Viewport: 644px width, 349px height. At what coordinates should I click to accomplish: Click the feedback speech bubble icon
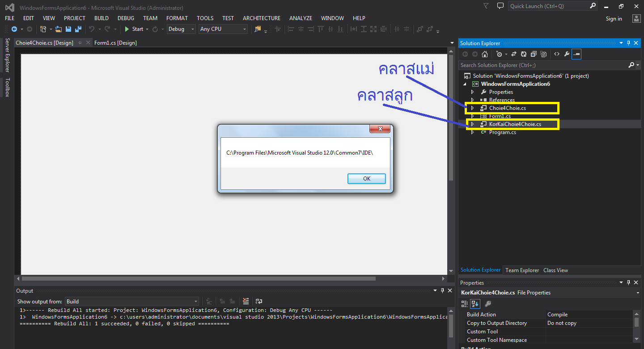click(x=500, y=6)
